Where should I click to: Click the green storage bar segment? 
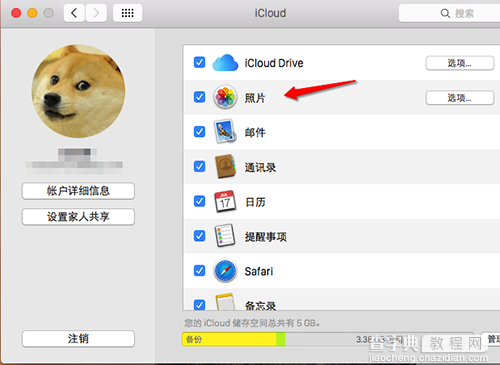click(281, 339)
